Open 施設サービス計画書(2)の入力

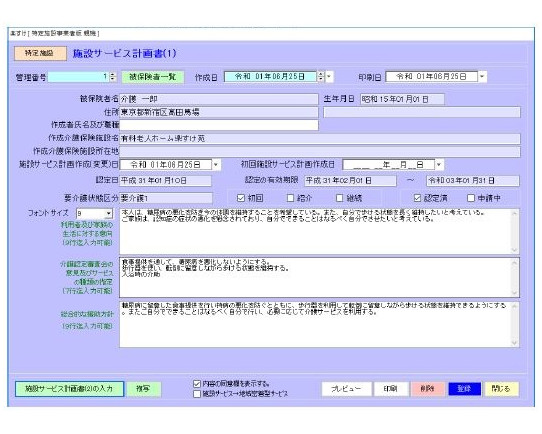69,389
